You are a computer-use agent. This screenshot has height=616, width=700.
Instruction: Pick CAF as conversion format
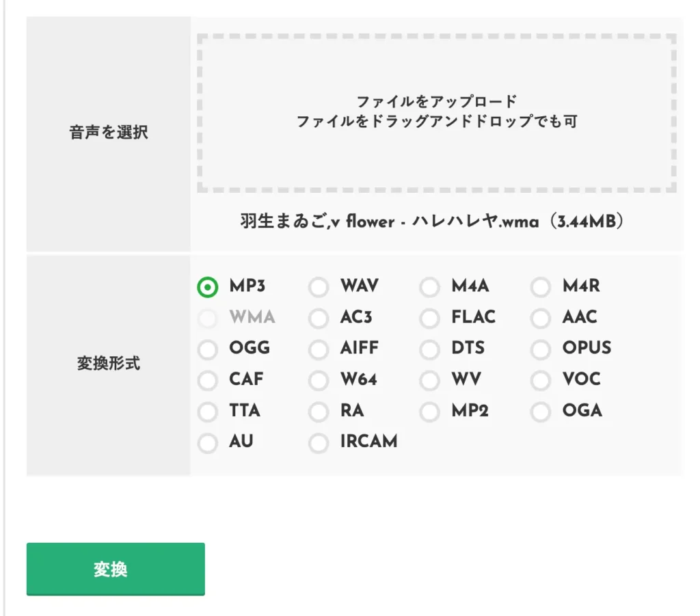pos(208,380)
